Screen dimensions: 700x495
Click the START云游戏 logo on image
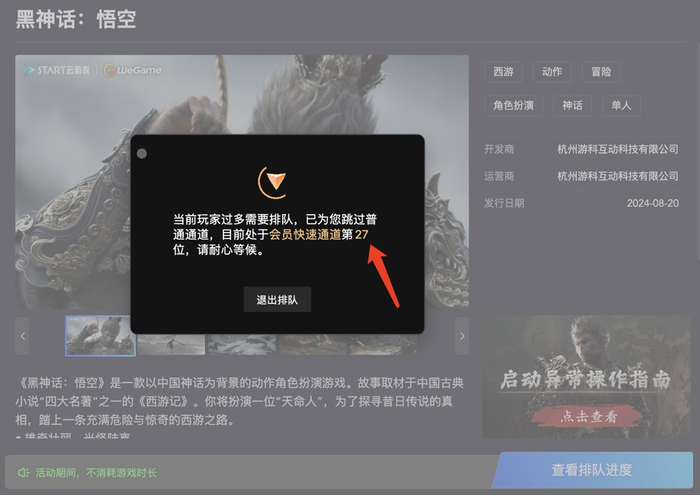tap(57, 70)
